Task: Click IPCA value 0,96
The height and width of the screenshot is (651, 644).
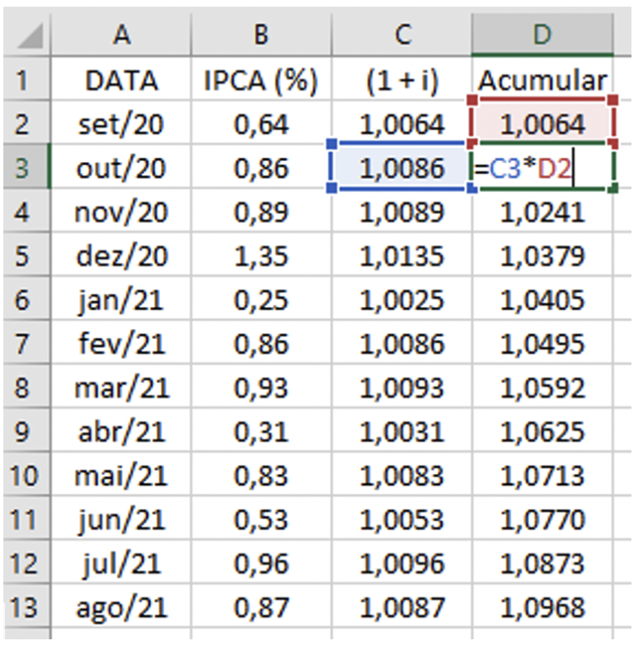Action: pos(262,563)
